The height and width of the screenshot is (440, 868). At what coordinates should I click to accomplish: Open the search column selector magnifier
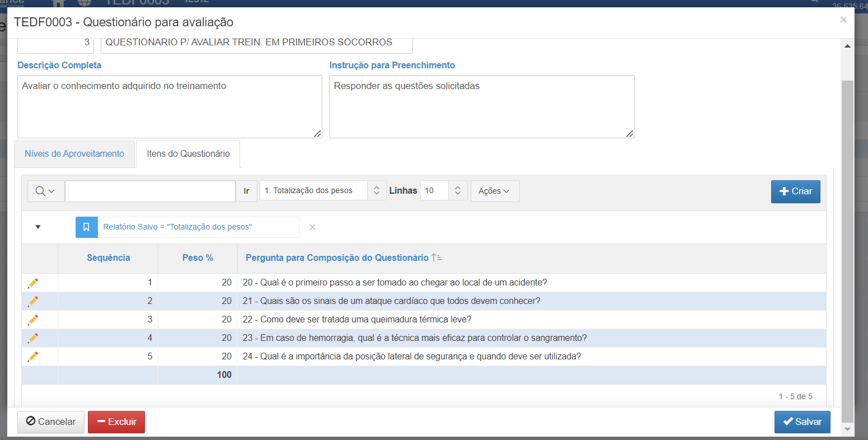point(45,191)
